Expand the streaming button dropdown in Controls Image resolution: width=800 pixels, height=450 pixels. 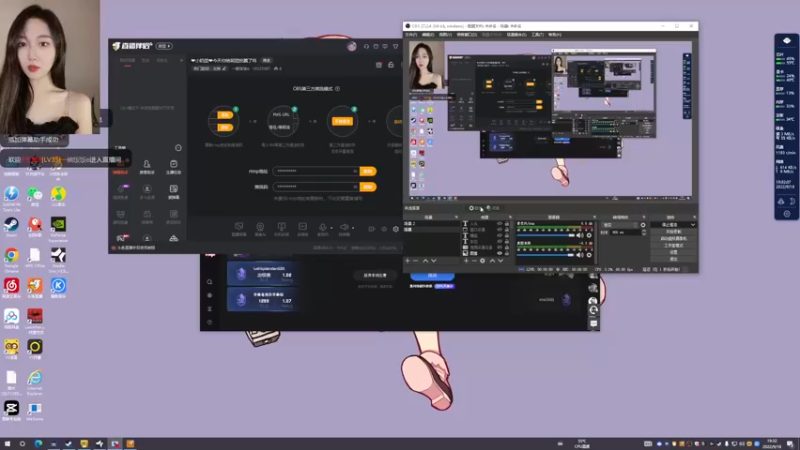pos(692,225)
